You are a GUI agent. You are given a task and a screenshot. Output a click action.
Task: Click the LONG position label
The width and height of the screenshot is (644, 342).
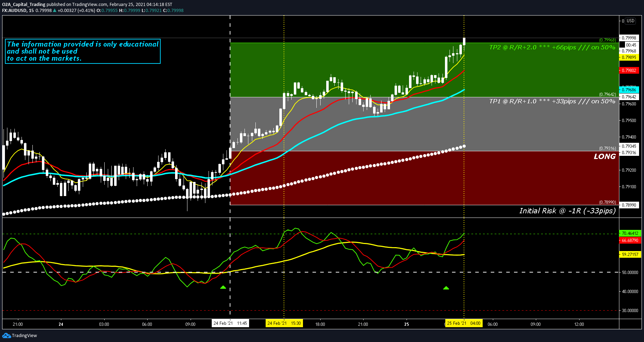coord(605,157)
